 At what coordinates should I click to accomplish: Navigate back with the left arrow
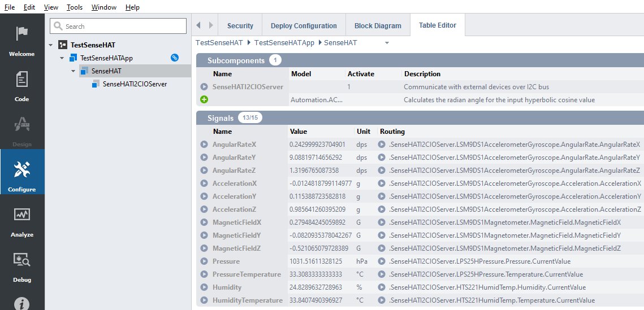(x=198, y=25)
